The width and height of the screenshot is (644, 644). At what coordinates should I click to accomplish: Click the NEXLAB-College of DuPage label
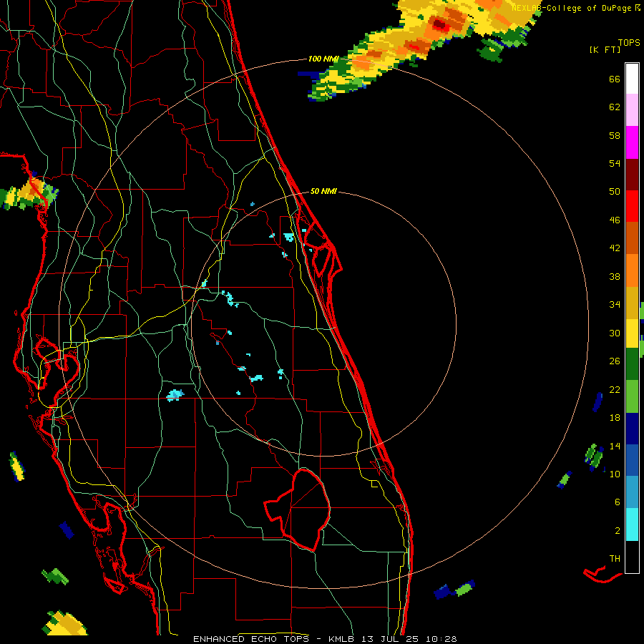[572, 8]
